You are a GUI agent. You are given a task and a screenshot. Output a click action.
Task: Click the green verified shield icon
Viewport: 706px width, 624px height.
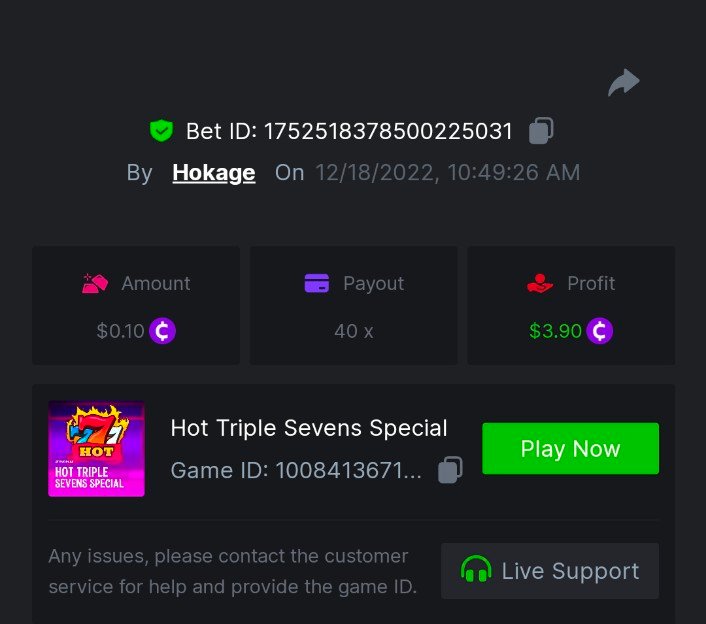(x=161, y=131)
